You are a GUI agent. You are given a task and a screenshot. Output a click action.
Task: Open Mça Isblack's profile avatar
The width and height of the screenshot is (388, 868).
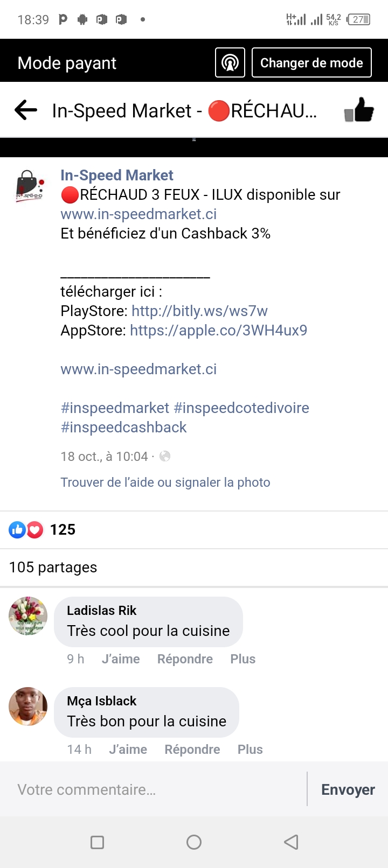pos(28,706)
